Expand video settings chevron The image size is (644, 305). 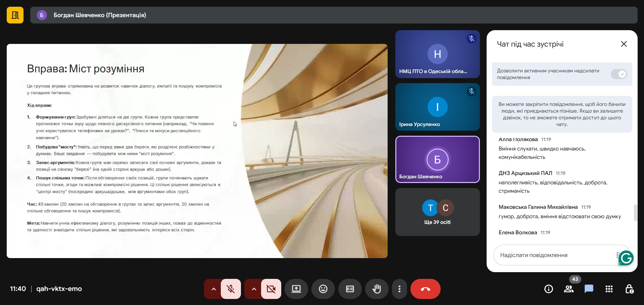pyautogui.click(x=254, y=289)
